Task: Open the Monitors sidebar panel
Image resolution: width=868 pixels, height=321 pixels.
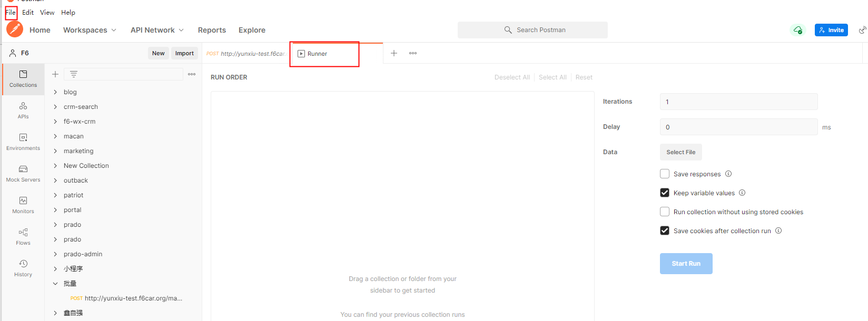Action: [23, 205]
